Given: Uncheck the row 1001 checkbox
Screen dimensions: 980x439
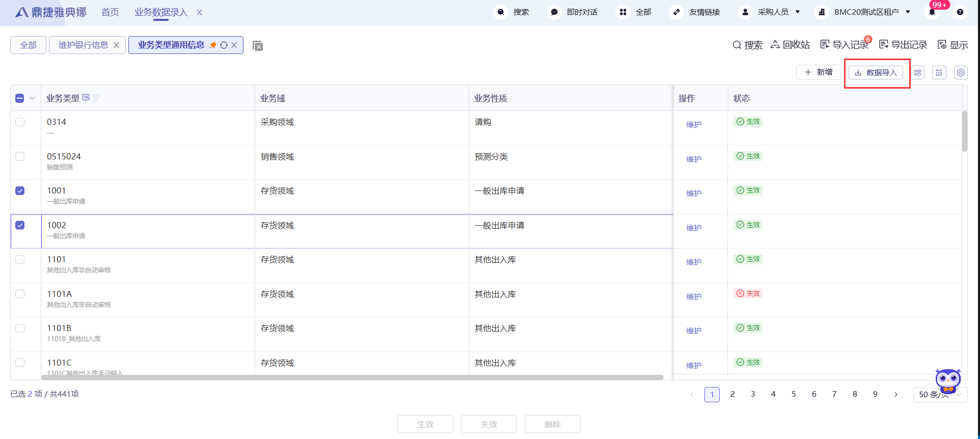Looking at the screenshot, I should [20, 191].
